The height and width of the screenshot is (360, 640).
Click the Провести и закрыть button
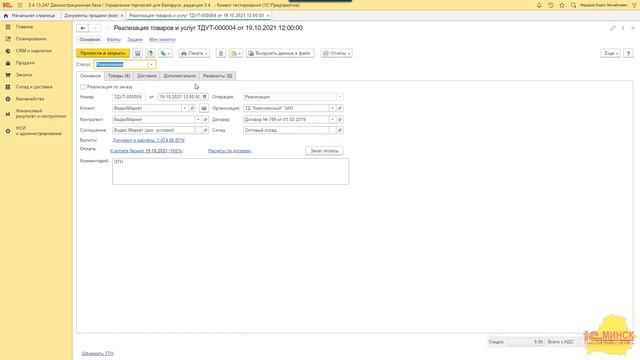(x=103, y=53)
